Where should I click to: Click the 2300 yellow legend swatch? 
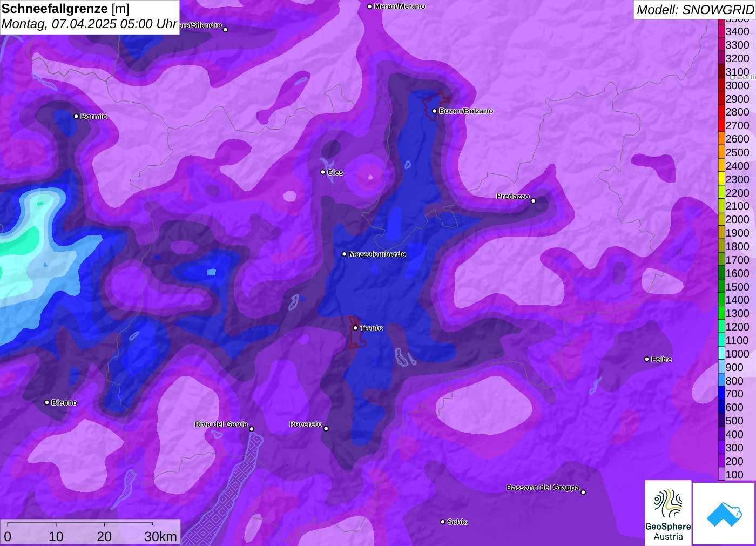click(721, 179)
